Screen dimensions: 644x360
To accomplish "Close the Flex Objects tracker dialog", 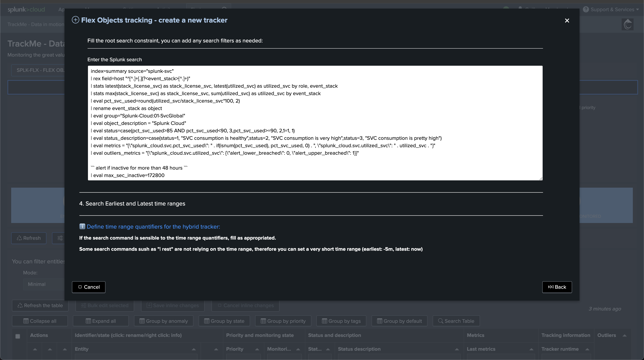I will pyautogui.click(x=567, y=20).
